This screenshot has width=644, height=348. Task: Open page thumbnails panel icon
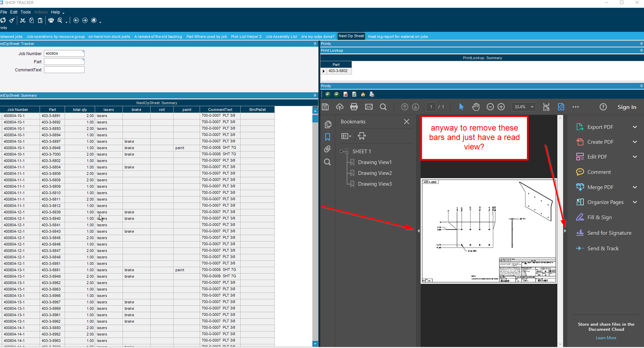(328, 124)
